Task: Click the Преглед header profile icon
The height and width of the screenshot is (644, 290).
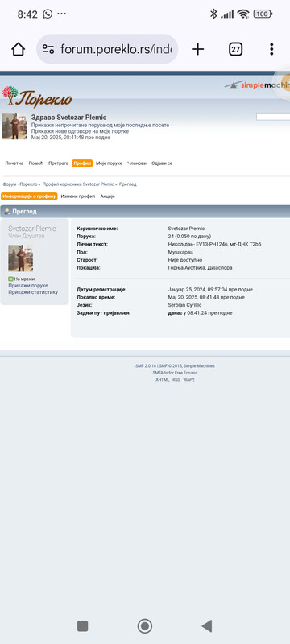Action: (x=7, y=212)
